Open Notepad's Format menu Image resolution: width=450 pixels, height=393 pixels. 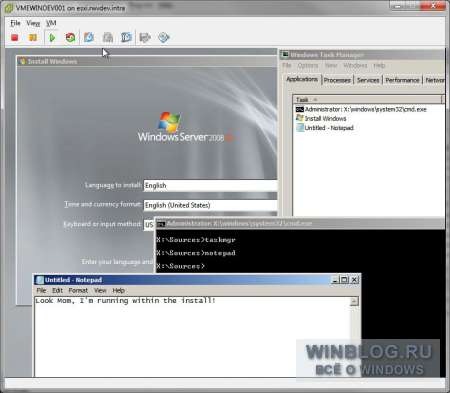tap(78, 291)
